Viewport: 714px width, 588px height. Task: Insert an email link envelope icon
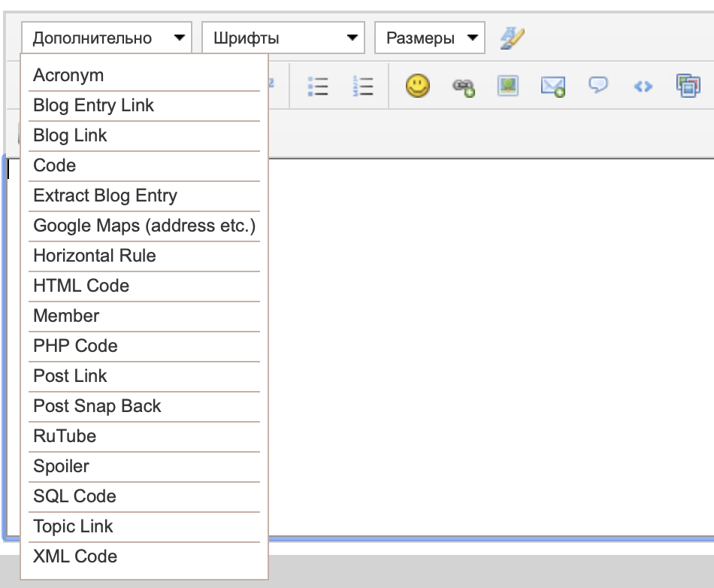tap(553, 86)
